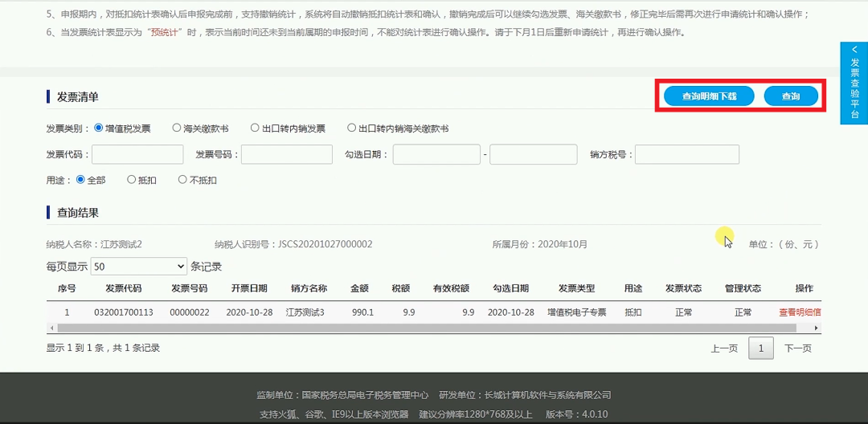Click the right arrow of the horizontal scrollbar
Screen dimensions: 868x424
coord(816,328)
